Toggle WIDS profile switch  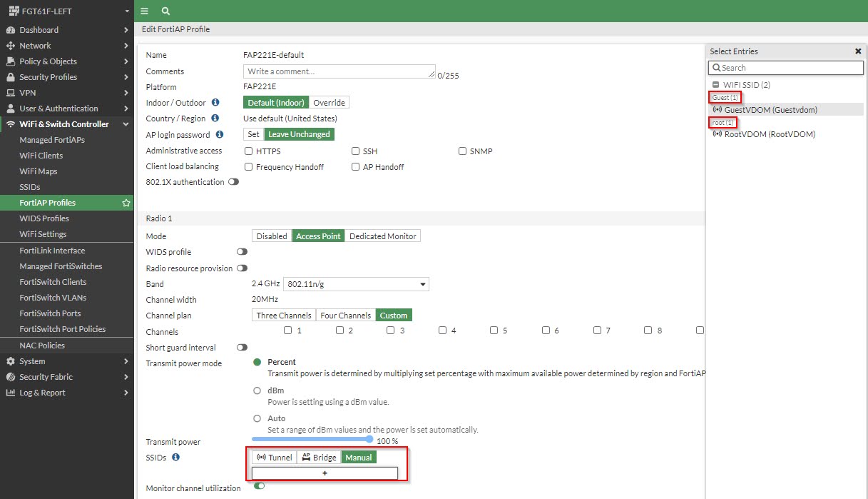click(x=242, y=252)
